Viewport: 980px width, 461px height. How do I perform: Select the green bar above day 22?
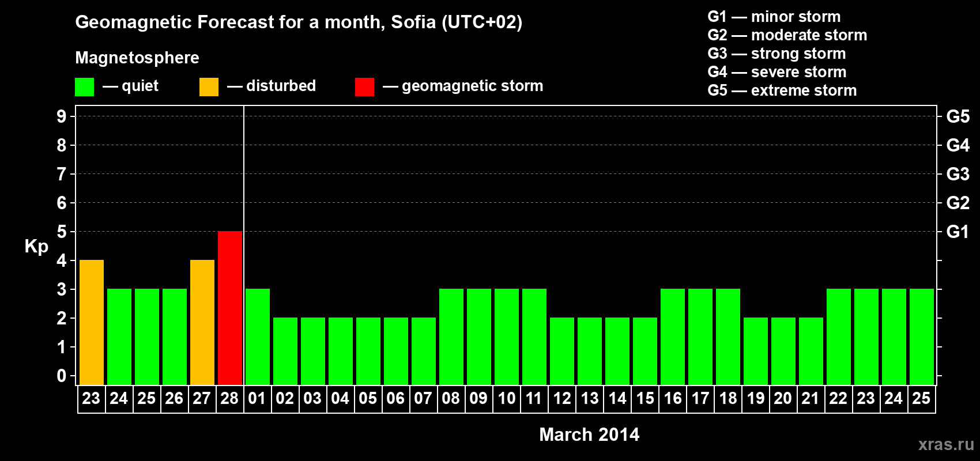click(839, 337)
